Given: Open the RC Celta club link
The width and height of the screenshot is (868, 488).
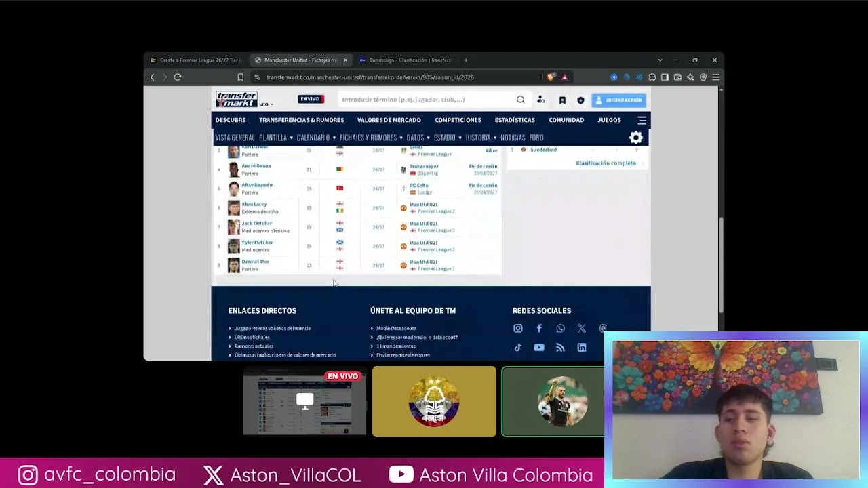Looking at the screenshot, I should pos(418,185).
